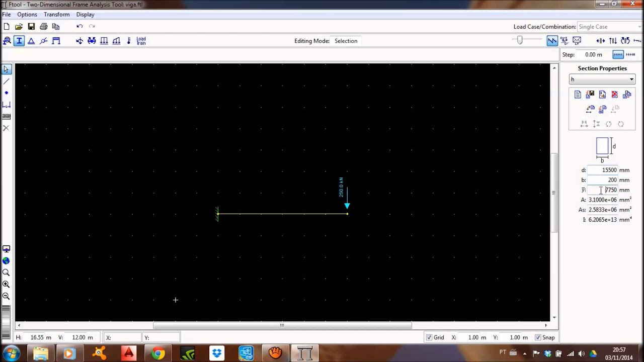Open an existing file
Viewport: 644px width, 362px height.
tap(19, 26)
